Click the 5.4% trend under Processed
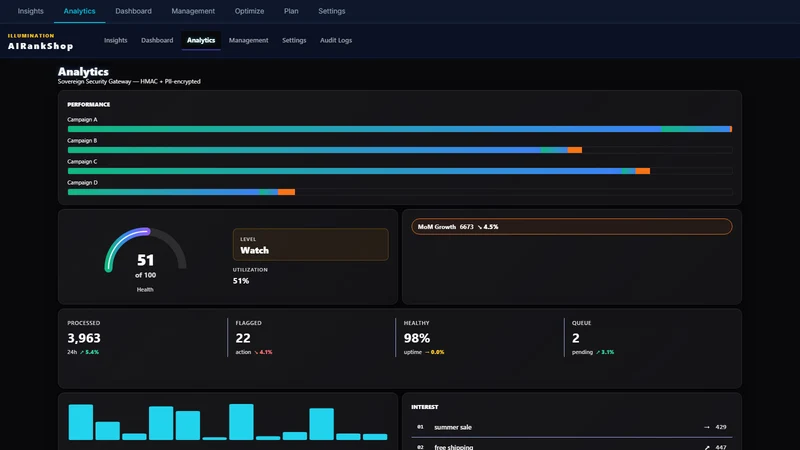Screen dimensions: 800x450 (89, 352)
